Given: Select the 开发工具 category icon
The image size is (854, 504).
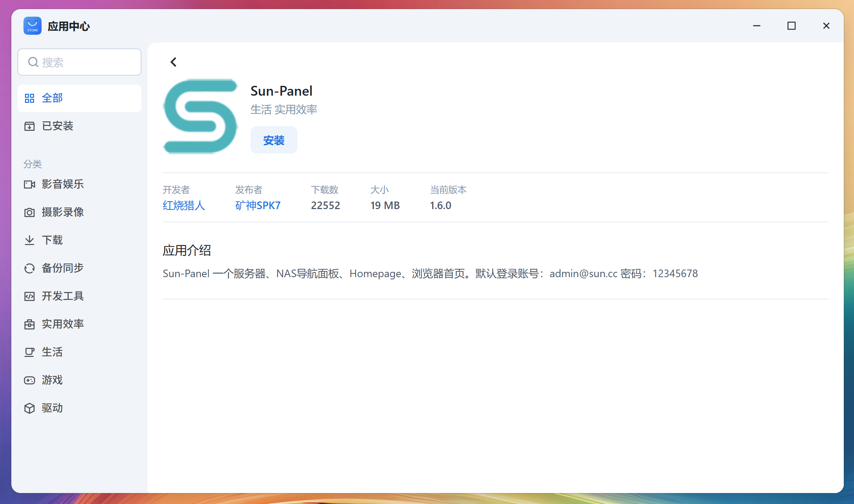Looking at the screenshot, I should pos(30,296).
